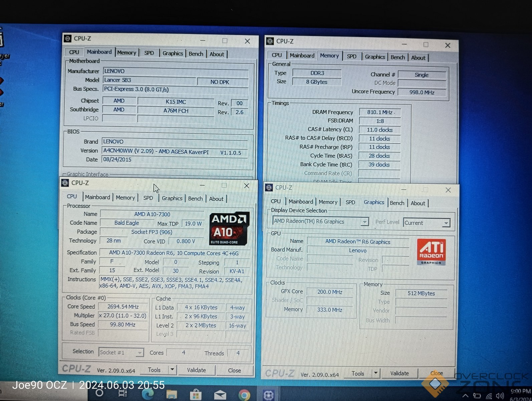The width and height of the screenshot is (532, 401).
Task: Close the Mainboard CPU-Z window with X
Action: (247, 41)
